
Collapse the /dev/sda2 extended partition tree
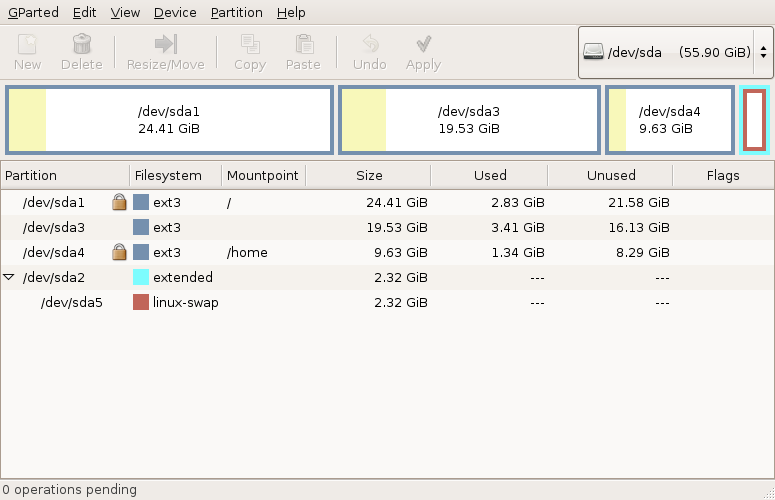tap(9, 277)
